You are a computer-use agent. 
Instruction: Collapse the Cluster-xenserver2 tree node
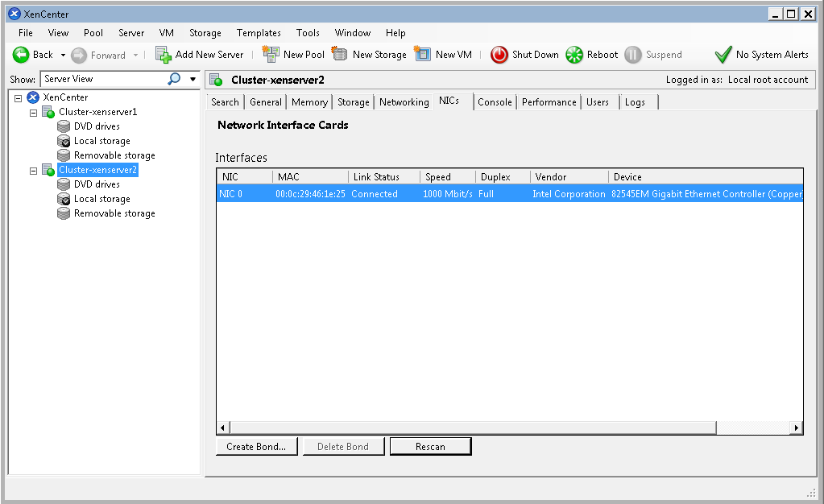click(x=34, y=171)
